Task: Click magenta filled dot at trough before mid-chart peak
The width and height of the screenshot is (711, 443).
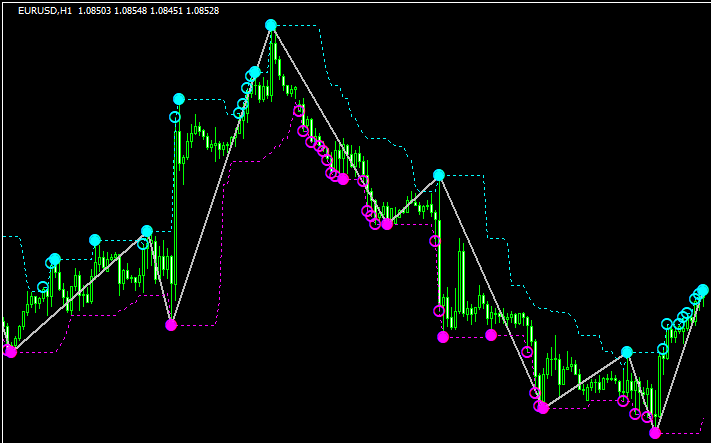Action: click(x=387, y=224)
